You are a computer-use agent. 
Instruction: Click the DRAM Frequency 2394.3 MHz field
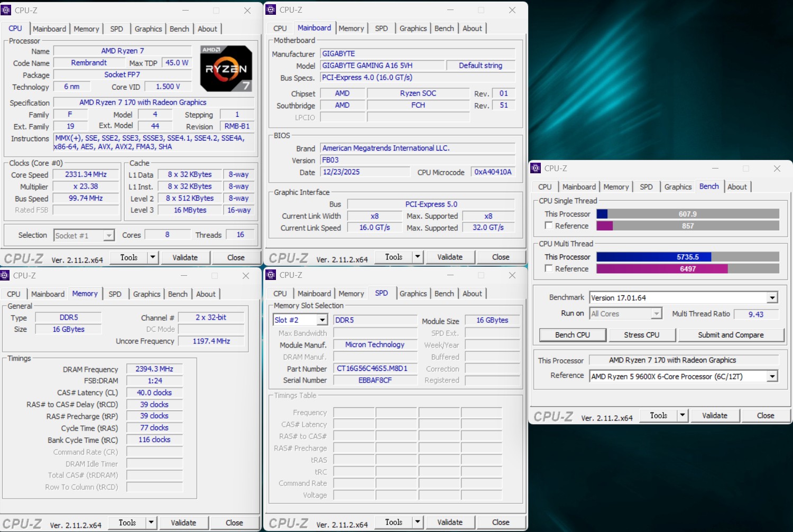click(154, 369)
